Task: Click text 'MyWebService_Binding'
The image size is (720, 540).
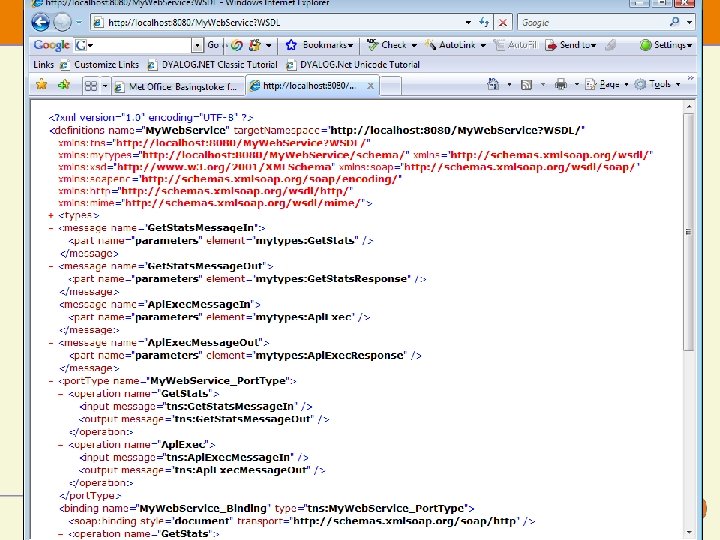Action: pyautogui.click(x=202, y=508)
